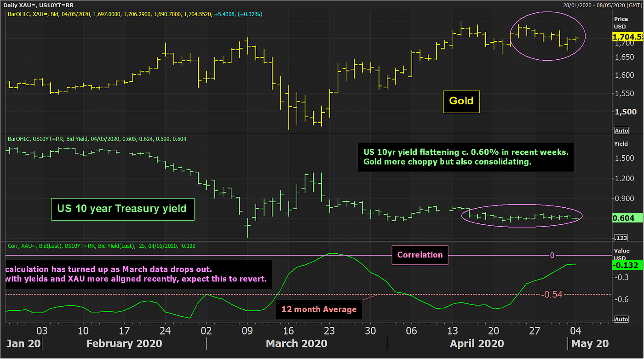Click the 'Value USD' axis heading
Screen dimensions: 644x359
621,255
